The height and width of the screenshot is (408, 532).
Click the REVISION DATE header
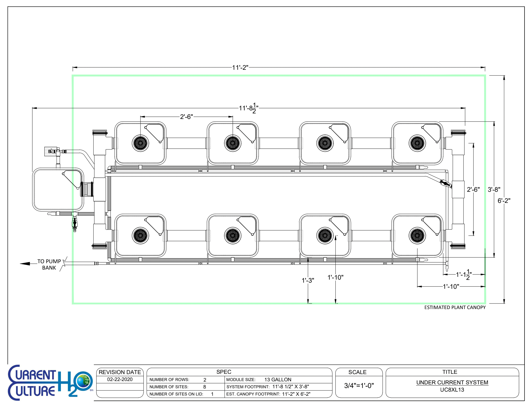point(120,372)
